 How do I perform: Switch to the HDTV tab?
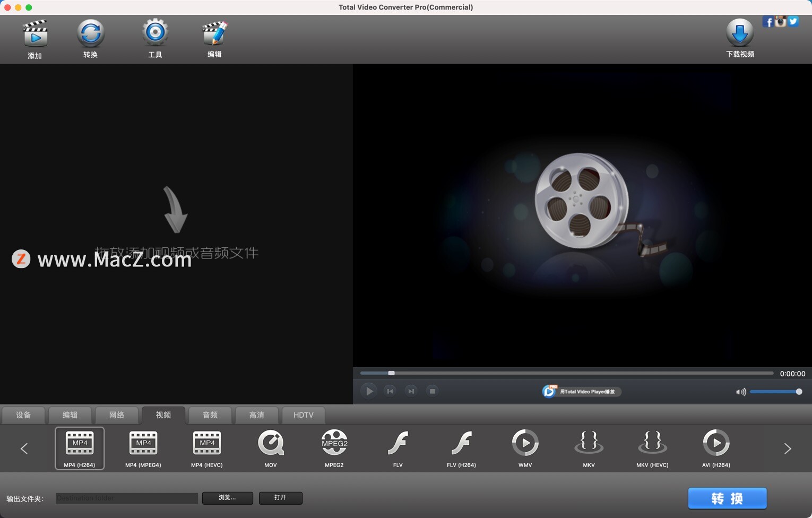pyautogui.click(x=304, y=415)
